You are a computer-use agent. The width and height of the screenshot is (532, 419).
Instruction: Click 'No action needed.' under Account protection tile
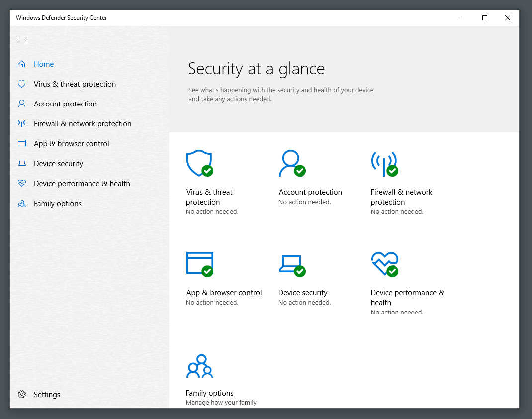click(x=305, y=202)
